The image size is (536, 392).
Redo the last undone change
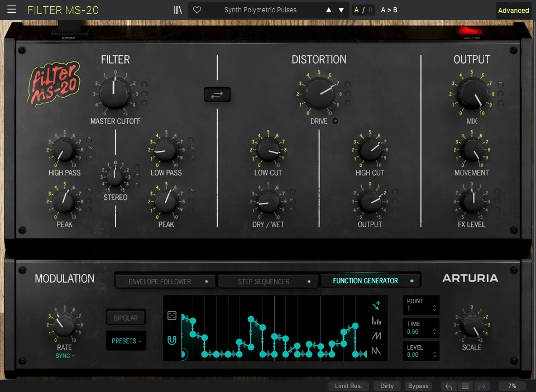(482, 386)
